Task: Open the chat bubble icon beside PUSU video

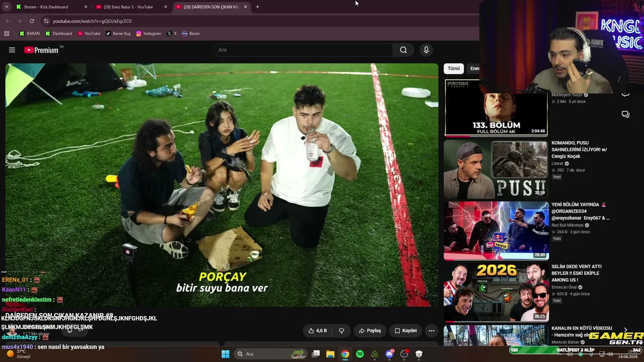Action: point(625,115)
